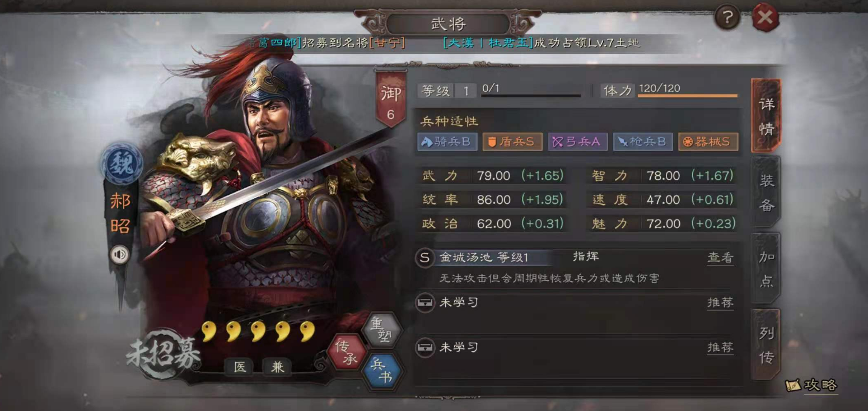Tap the 医 trait tag

click(x=240, y=367)
